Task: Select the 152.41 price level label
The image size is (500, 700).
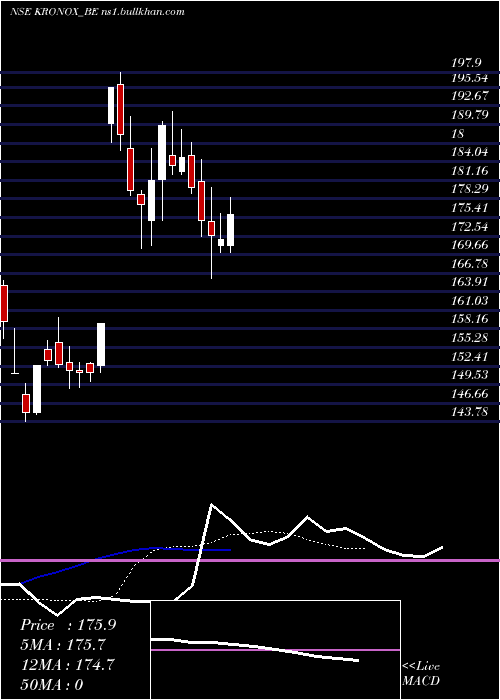Action: click(469, 356)
